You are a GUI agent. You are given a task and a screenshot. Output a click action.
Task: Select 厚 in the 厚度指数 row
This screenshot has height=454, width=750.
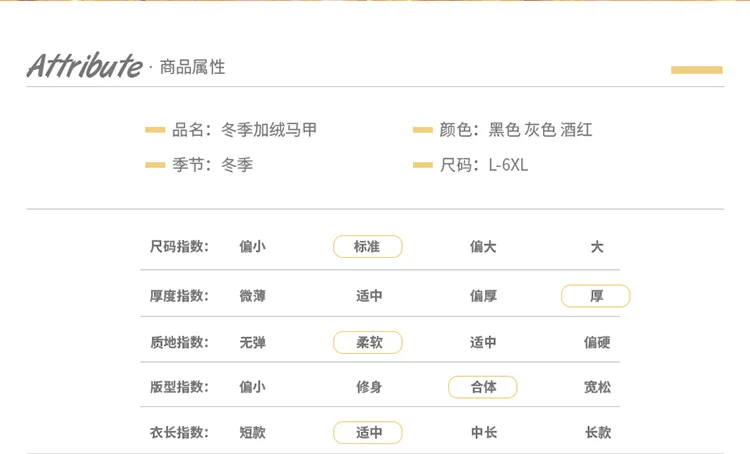596,296
